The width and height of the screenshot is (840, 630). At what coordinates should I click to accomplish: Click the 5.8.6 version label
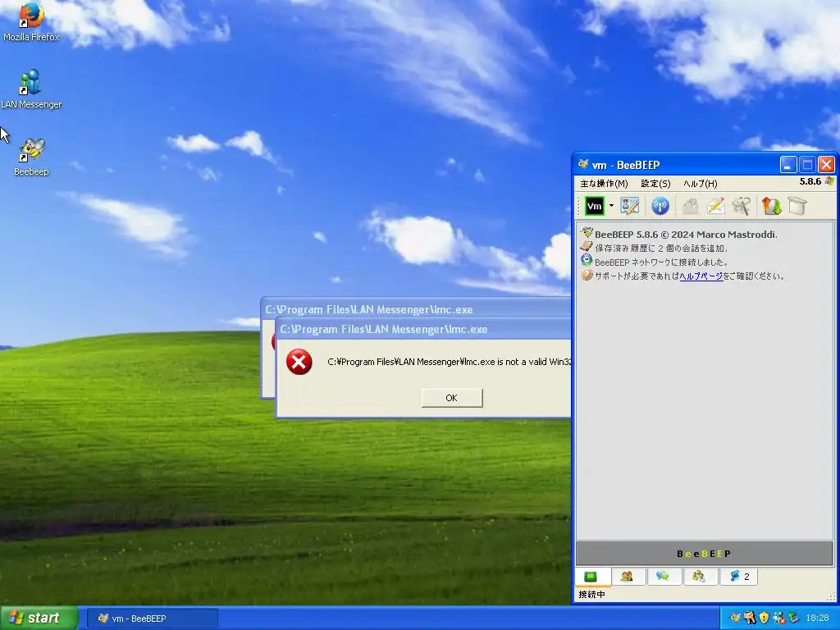tap(810, 181)
